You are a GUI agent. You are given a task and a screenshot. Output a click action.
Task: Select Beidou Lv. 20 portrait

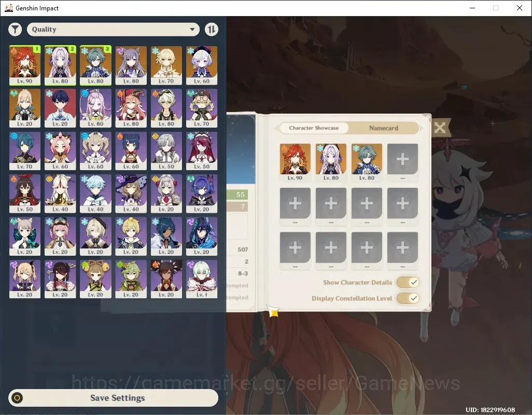(60, 279)
